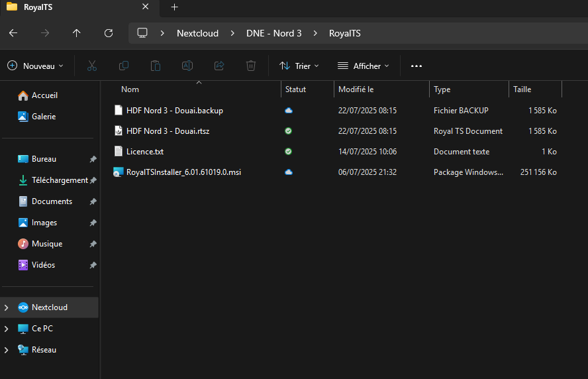Click the delete trash icon
Screen dimensions: 588x379
click(x=251, y=66)
